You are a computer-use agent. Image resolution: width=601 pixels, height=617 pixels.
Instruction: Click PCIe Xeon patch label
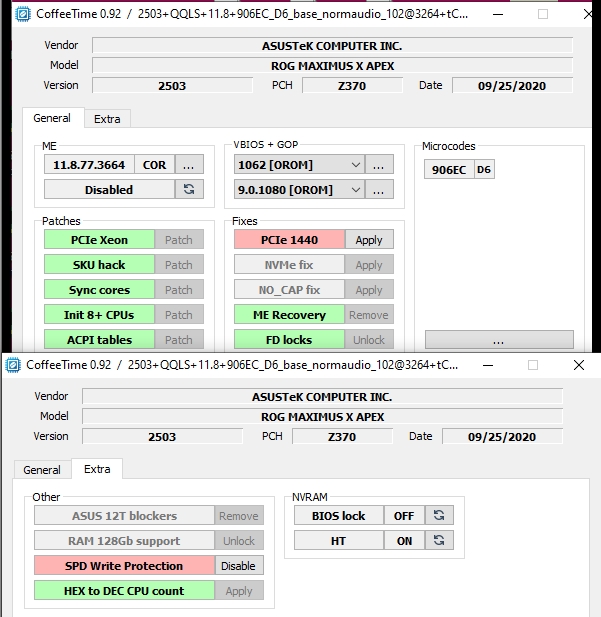(99, 240)
